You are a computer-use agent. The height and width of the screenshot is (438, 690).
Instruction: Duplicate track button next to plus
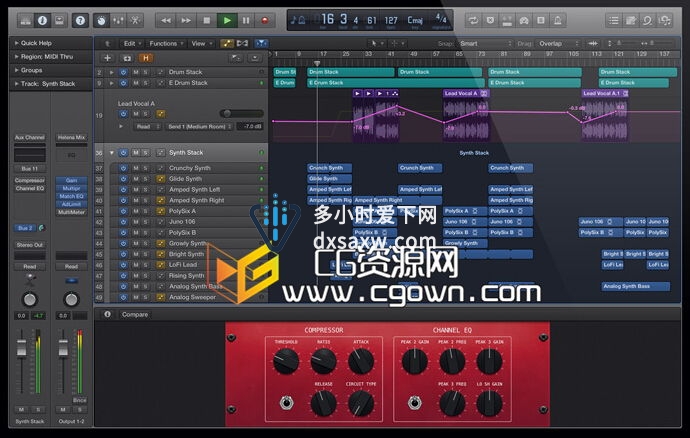click(127, 58)
